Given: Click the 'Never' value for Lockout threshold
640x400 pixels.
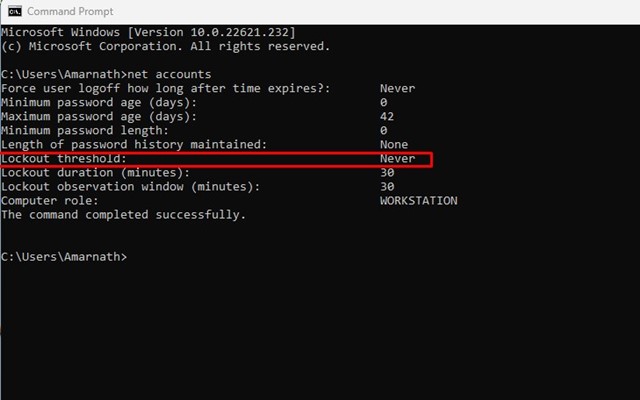Looking at the screenshot, I should [x=397, y=159].
